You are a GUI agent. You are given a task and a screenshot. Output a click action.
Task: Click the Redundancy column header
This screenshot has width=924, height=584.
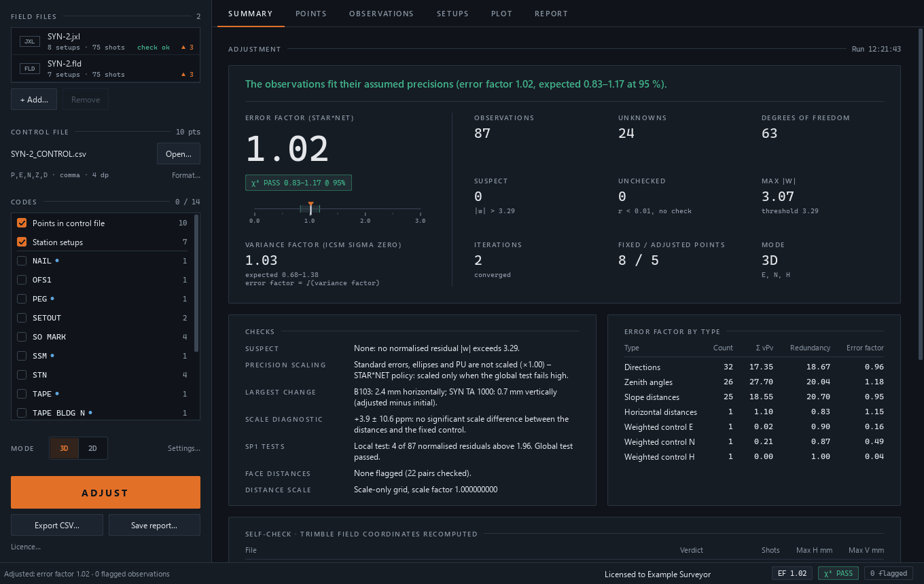coord(810,348)
